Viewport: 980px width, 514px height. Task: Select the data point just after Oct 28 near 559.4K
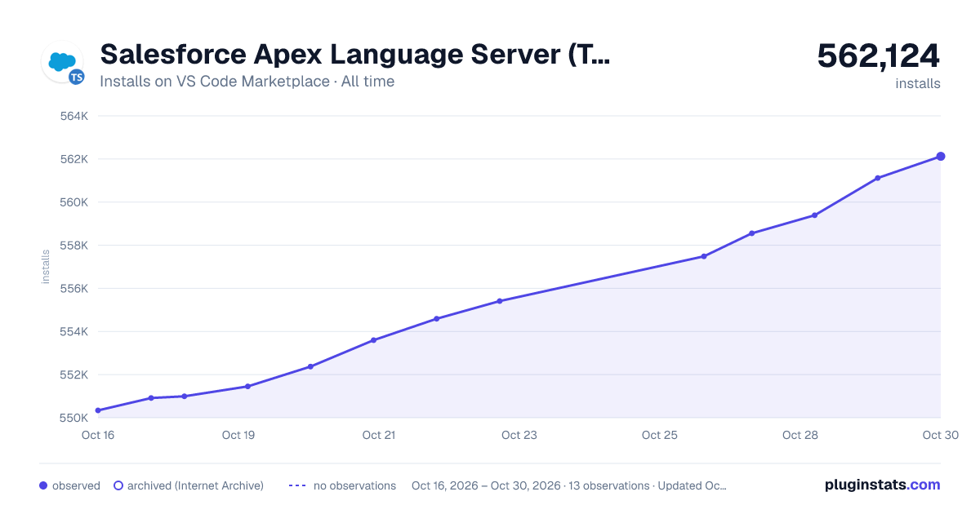tap(814, 215)
